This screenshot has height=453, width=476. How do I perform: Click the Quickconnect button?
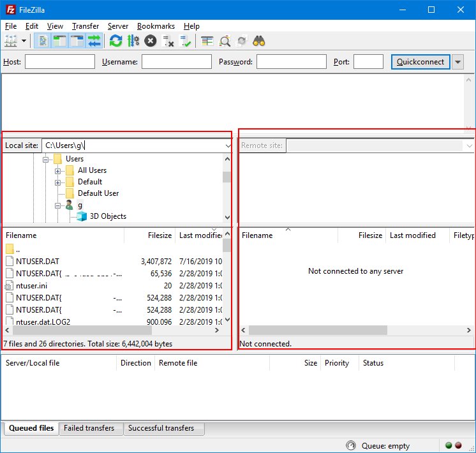tap(420, 62)
